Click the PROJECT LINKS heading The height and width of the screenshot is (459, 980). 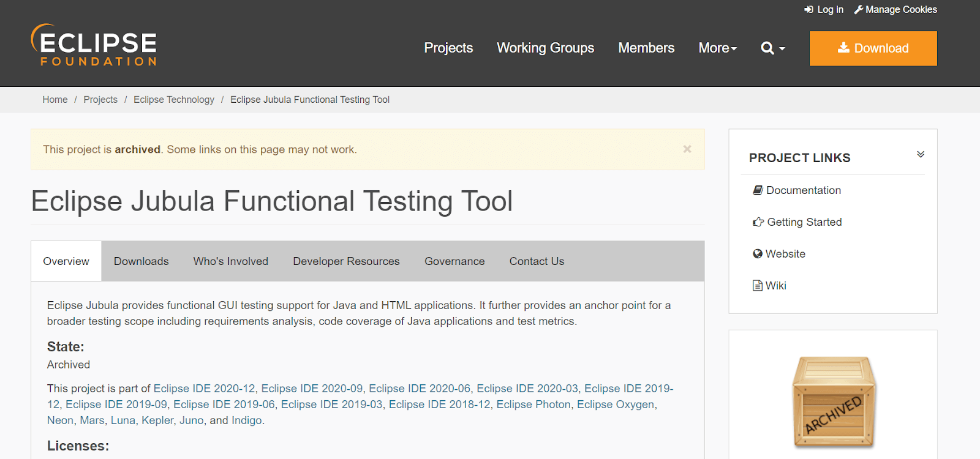click(799, 158)
